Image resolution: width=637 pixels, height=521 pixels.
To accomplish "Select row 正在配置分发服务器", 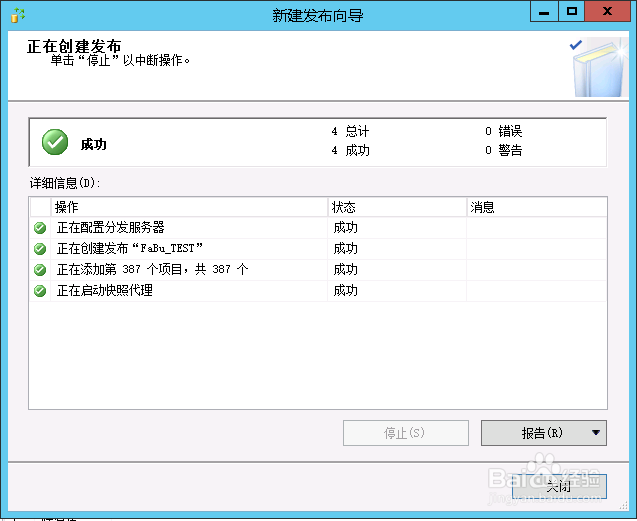I will (318, 228).
